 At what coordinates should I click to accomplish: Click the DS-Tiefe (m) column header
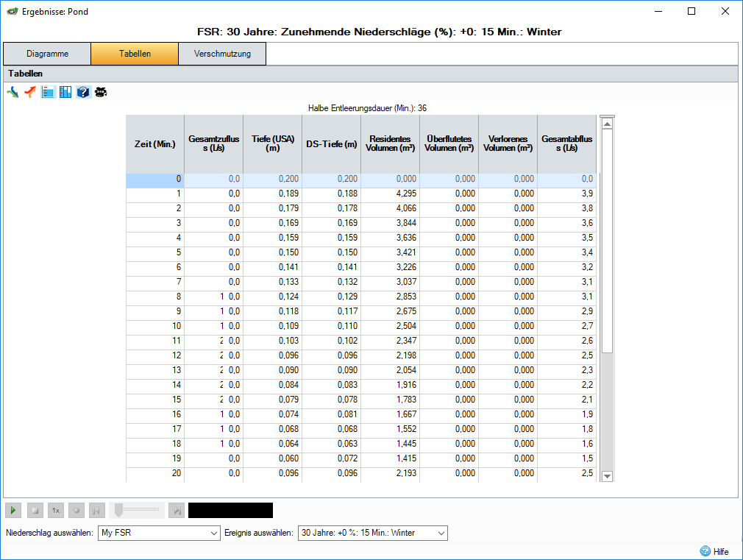click(331, 144)
